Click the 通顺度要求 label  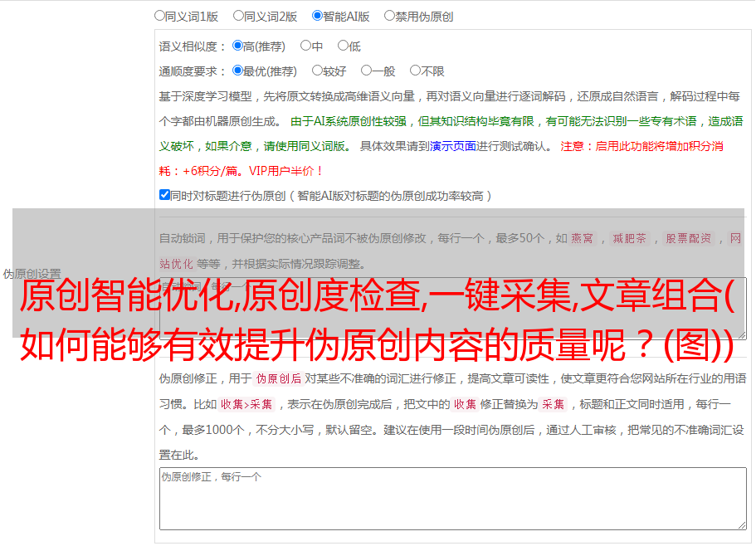192,72
